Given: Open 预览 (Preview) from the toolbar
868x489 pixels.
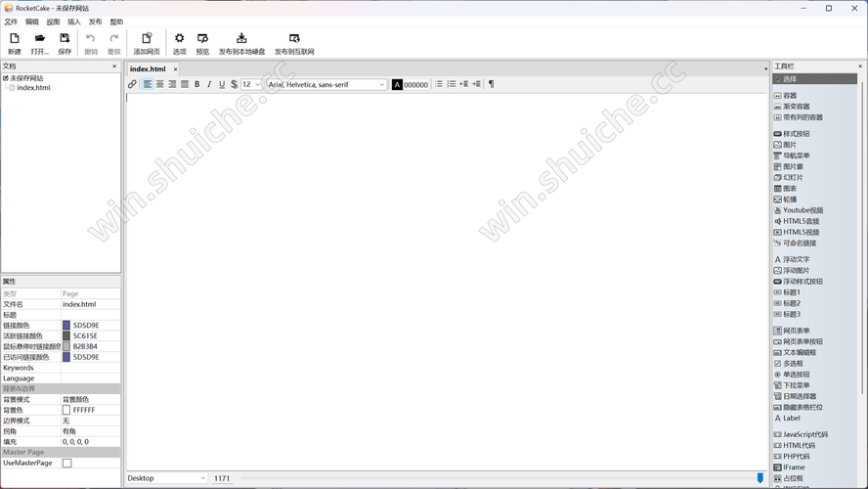Looking at the screenshot, I should pos(202,43).
